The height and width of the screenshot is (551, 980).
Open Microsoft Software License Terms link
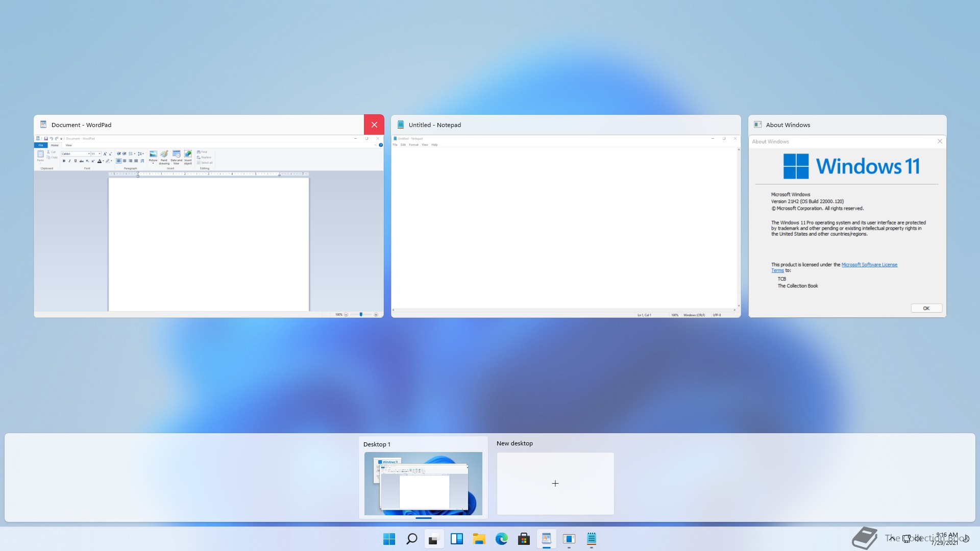869,265
